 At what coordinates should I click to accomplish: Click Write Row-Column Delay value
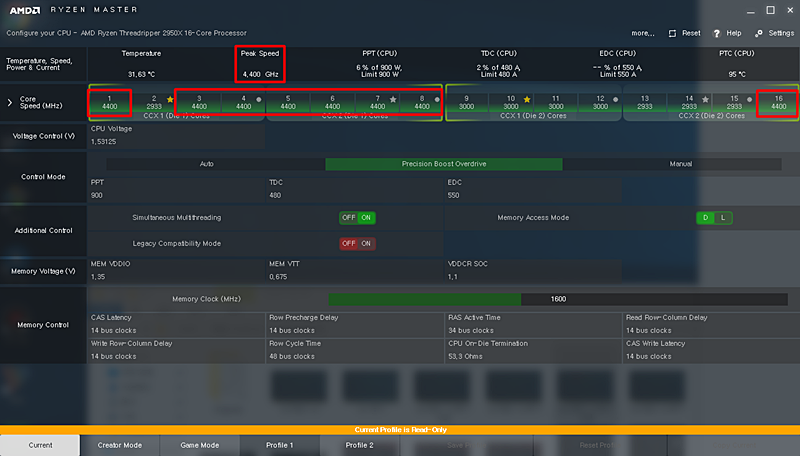click(113, 357)
